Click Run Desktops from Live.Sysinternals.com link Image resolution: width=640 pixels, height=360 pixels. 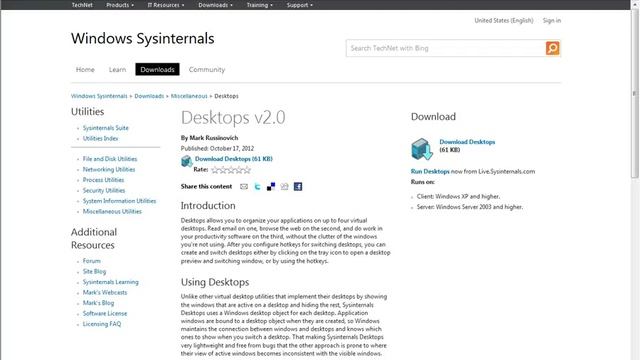pyautogui.click(x=430, y=171)
